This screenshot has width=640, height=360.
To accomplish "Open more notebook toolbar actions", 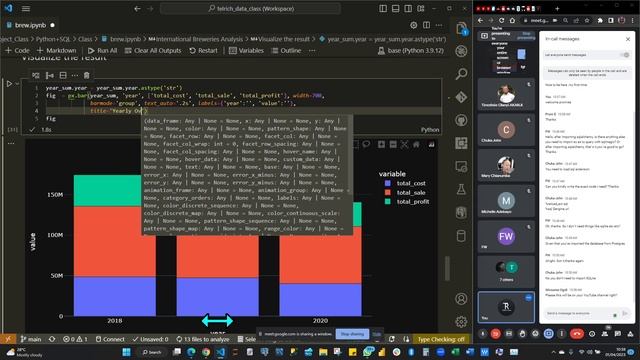I will coord(312,51).
